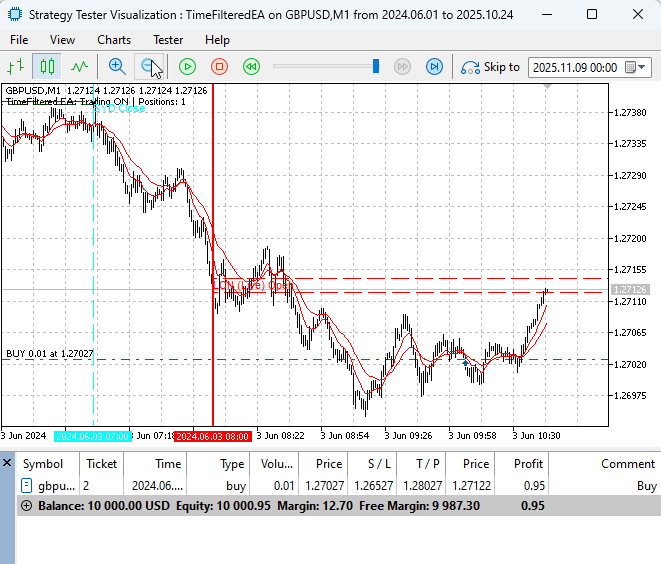This screenshot has width=661, height=564.
Task: Click the 2025.11.09 00:00 date field
Action: (575, 67)
